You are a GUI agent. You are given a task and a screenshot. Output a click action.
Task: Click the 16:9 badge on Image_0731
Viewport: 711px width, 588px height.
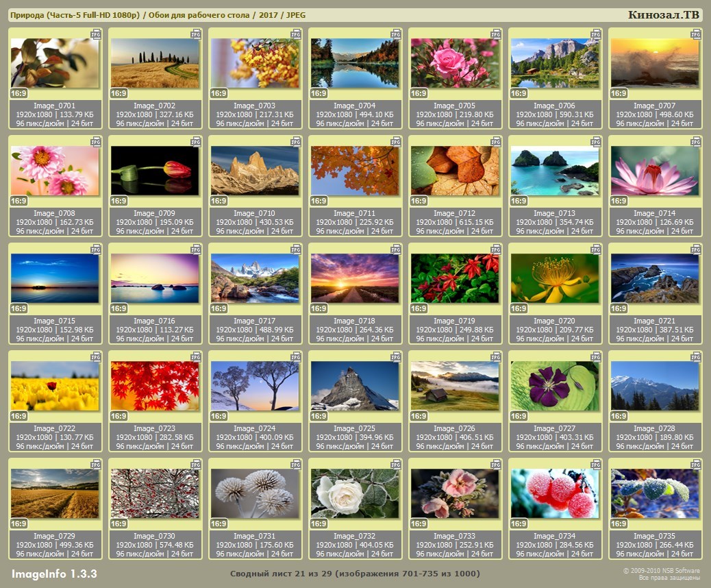tap(219, 524)
